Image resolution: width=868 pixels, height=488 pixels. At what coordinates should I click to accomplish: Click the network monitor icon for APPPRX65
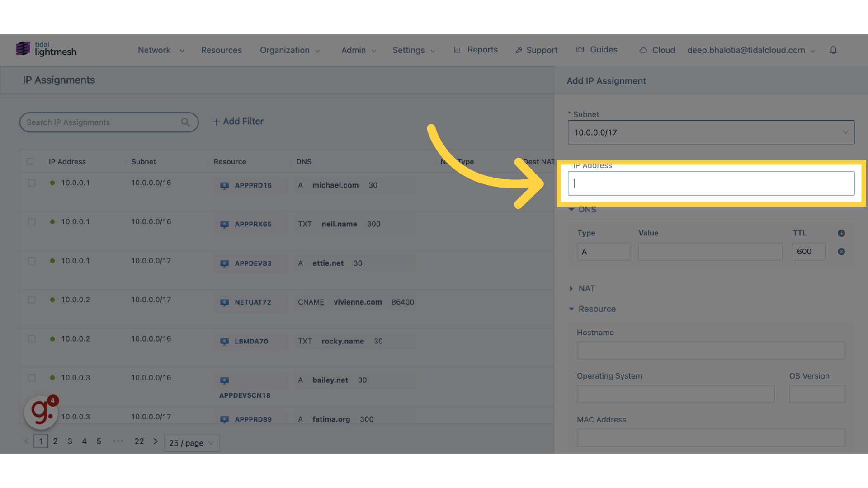[x=225, y=224]
